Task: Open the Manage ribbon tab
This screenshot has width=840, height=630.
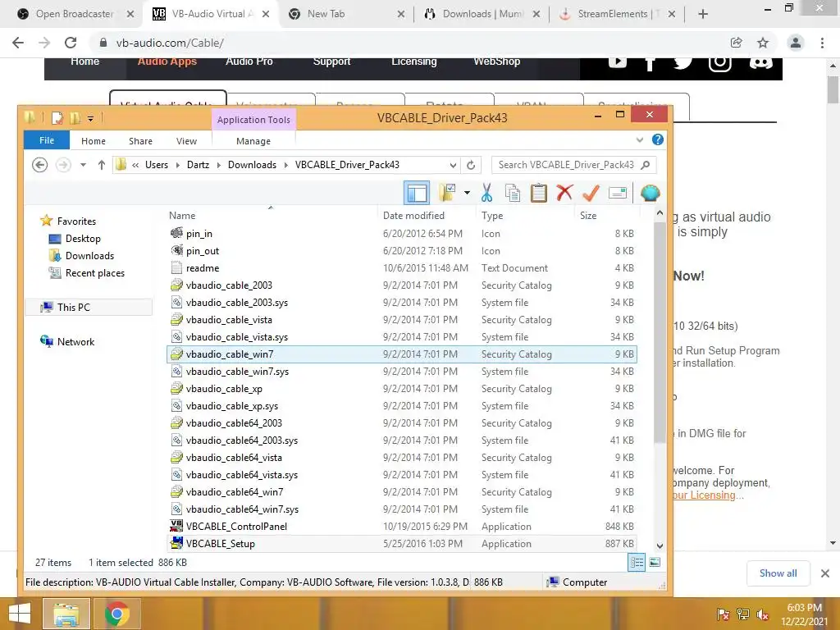Action: 253,141
